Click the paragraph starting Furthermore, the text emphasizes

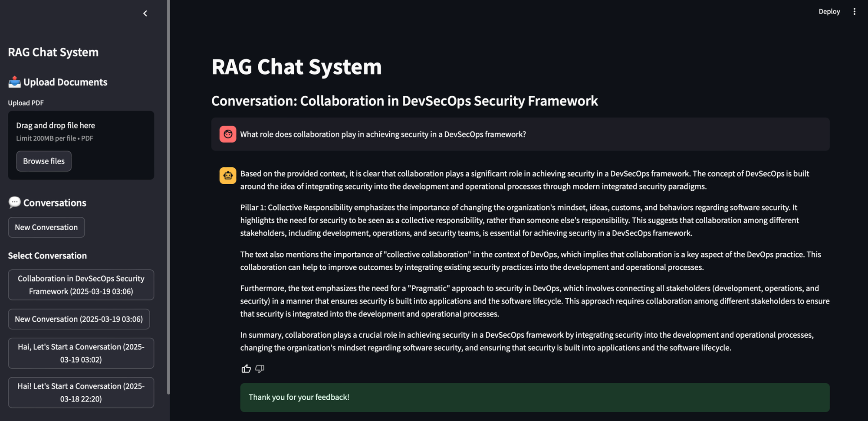tap(535, 301)
